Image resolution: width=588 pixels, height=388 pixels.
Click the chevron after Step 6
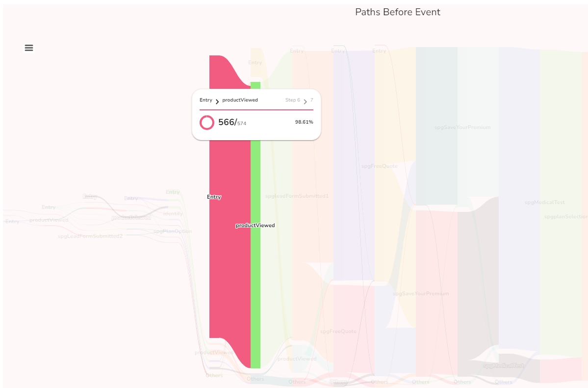click(305, 102)
